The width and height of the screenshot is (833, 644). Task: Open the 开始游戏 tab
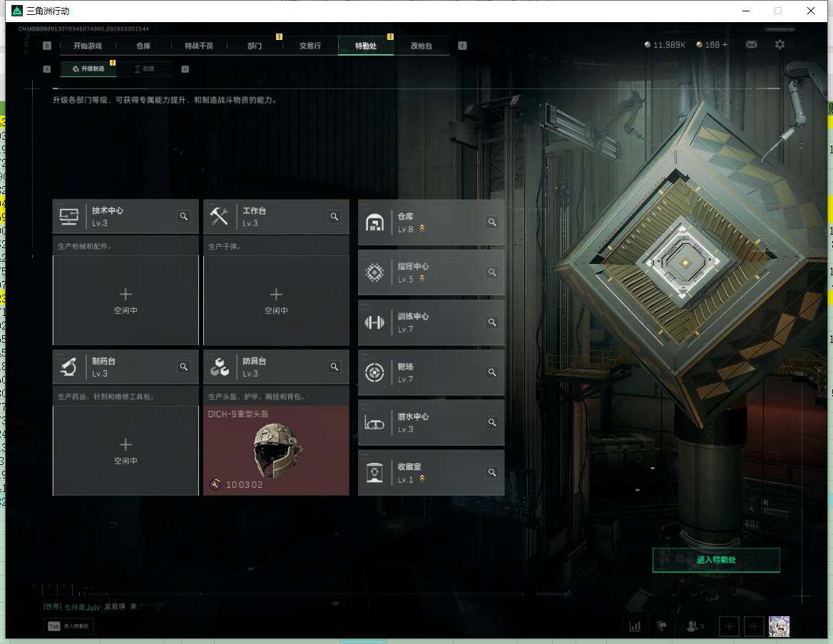coord(88,46)
